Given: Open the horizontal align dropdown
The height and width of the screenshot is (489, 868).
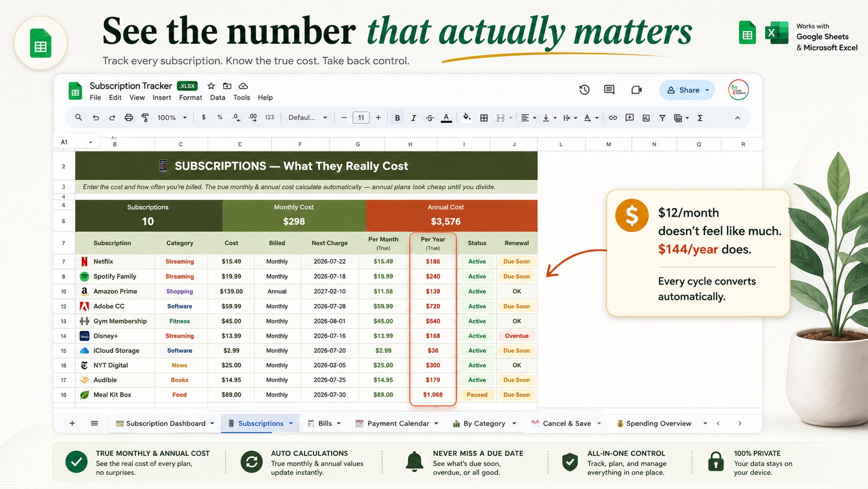Looking at the screenshot, I should [528, 118].
